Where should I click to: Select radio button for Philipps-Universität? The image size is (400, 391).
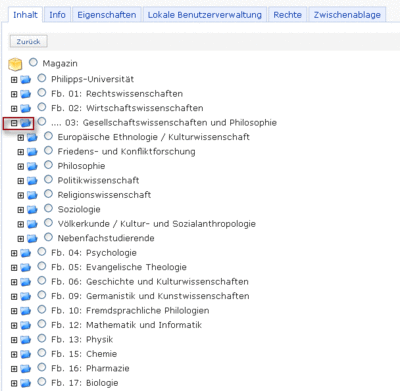click(42, 78)
